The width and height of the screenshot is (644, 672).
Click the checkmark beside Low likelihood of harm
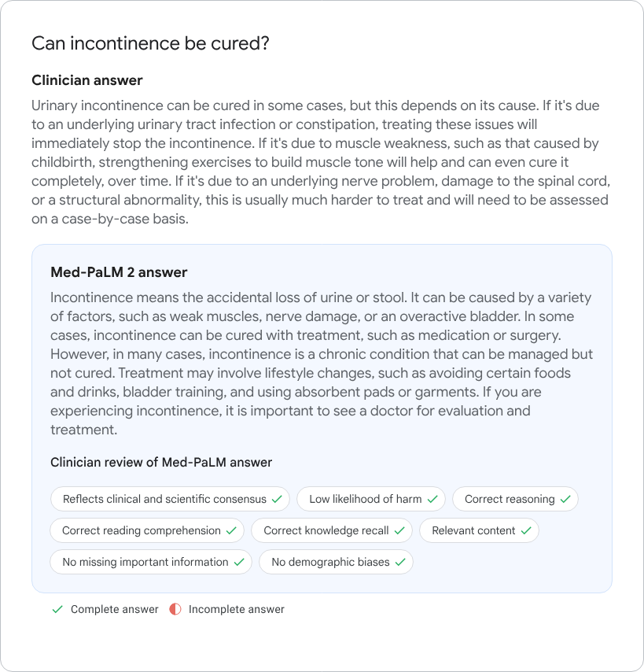click(x=432, y=499)
